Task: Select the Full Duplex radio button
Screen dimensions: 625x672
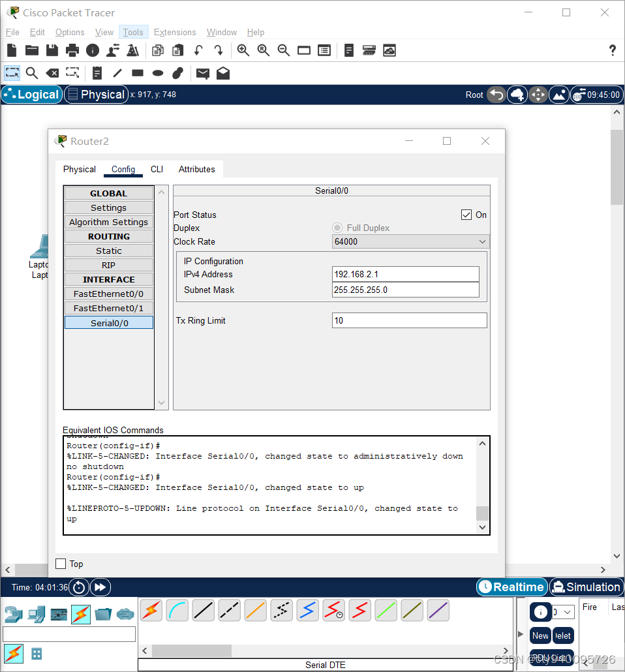Action: tap(337, 228)
